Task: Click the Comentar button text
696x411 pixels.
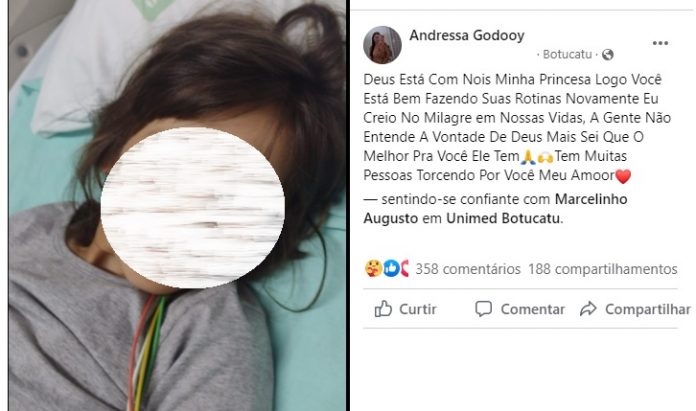Action: 533,309
